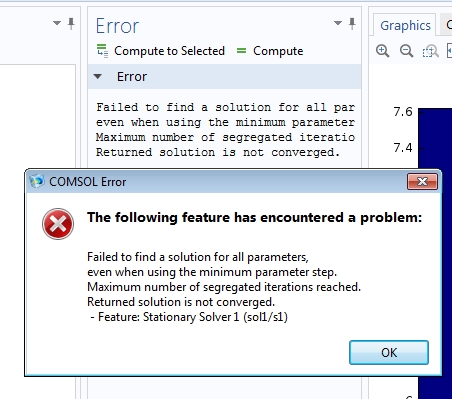452x399 pixels.
Task: Pin the left panel
Action: click(x=71, y=23)
